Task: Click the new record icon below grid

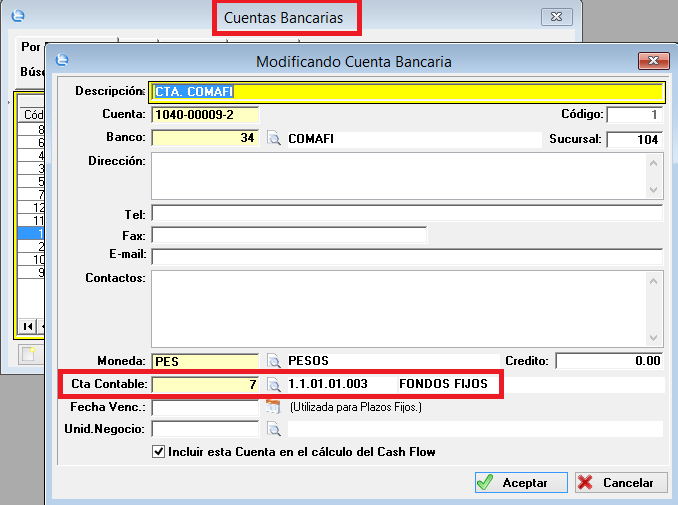Action: coord(28,353)
